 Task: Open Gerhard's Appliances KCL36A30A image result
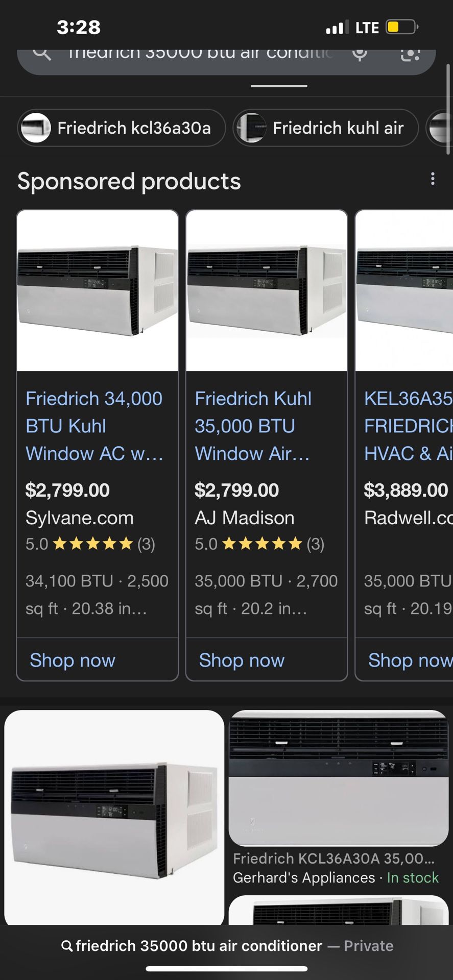point(339,777)
